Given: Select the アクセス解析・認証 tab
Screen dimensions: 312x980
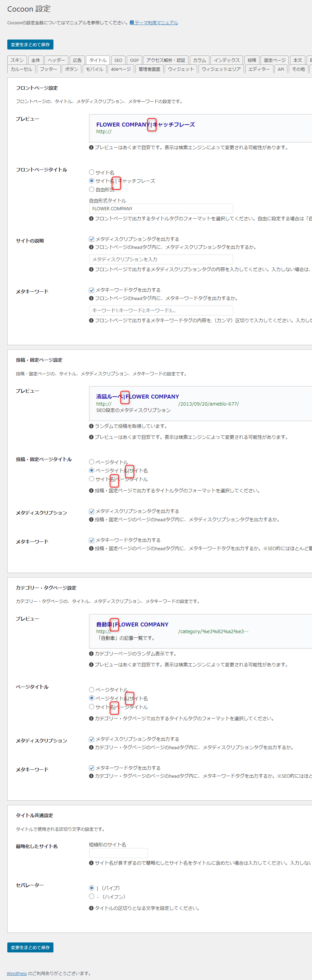Looking at the screenshot, I should tap(166, 60).
